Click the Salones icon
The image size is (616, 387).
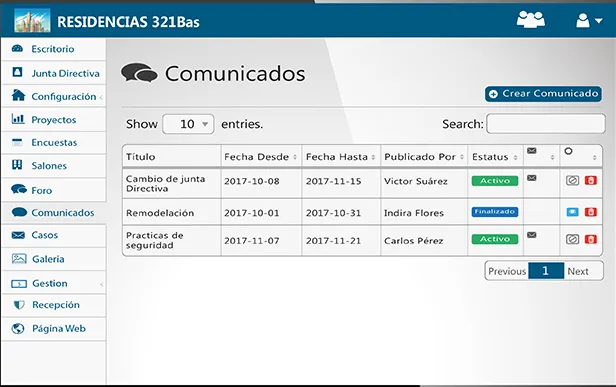[x=17, y=165]
